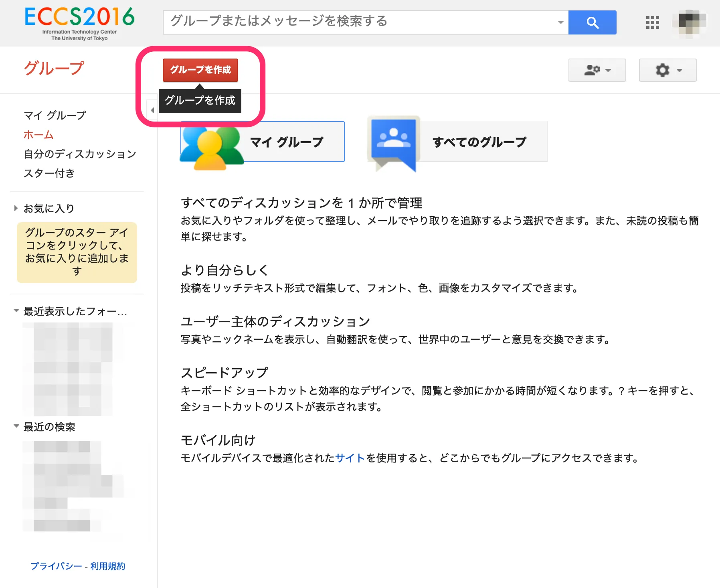
Task: Click the ECCS2016 logo
Action: click(x=79, y=23)
